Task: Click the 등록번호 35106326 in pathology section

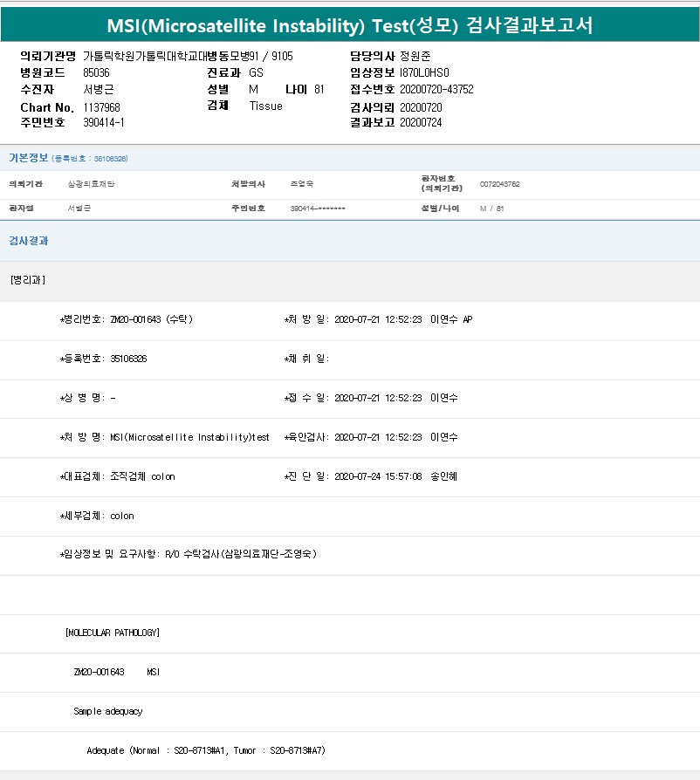Action: 103,359
